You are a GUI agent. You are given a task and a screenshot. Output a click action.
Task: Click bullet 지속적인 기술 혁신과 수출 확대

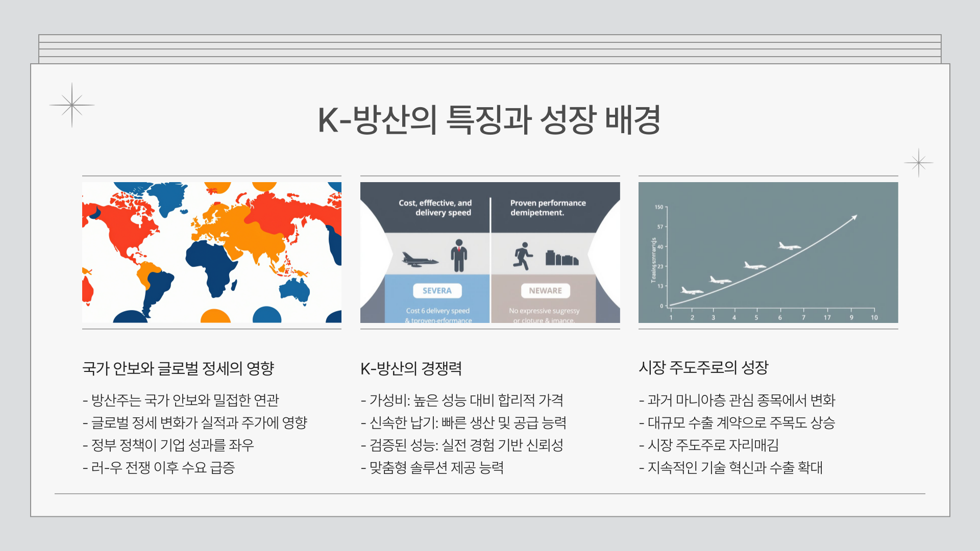point(731,467)
